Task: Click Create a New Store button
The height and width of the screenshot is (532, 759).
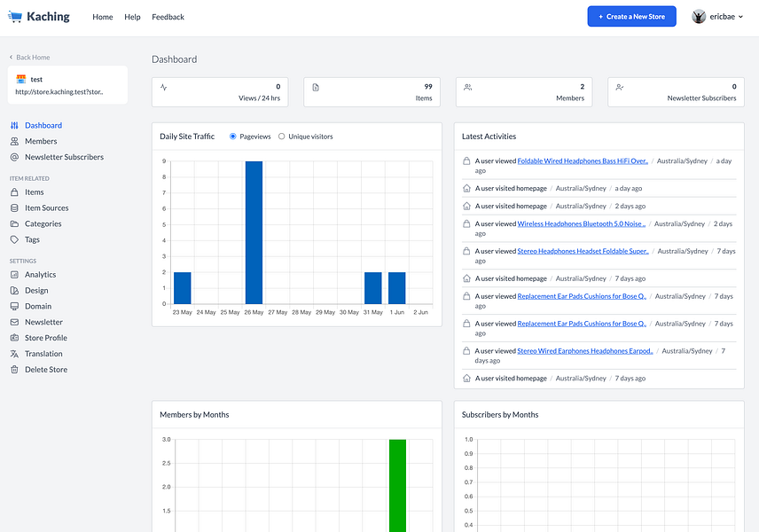Action: (x=631, y=17)
